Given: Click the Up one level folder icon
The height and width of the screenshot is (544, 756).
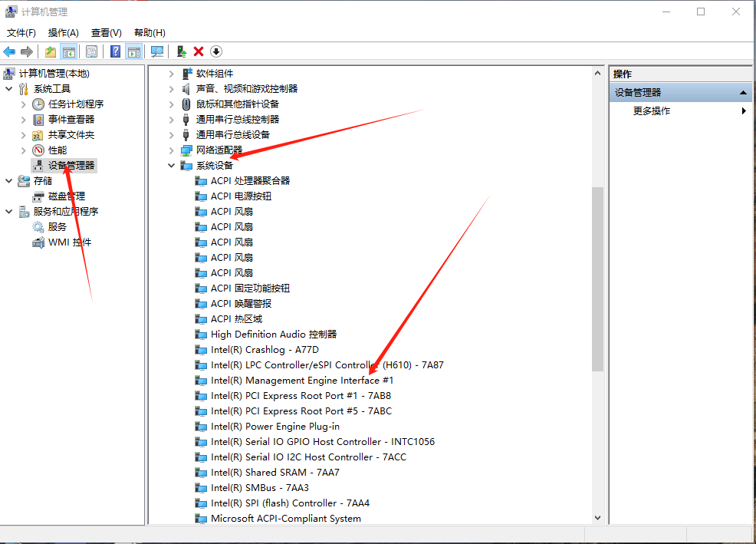Looking at the screenshot, I should pos(51,51).
